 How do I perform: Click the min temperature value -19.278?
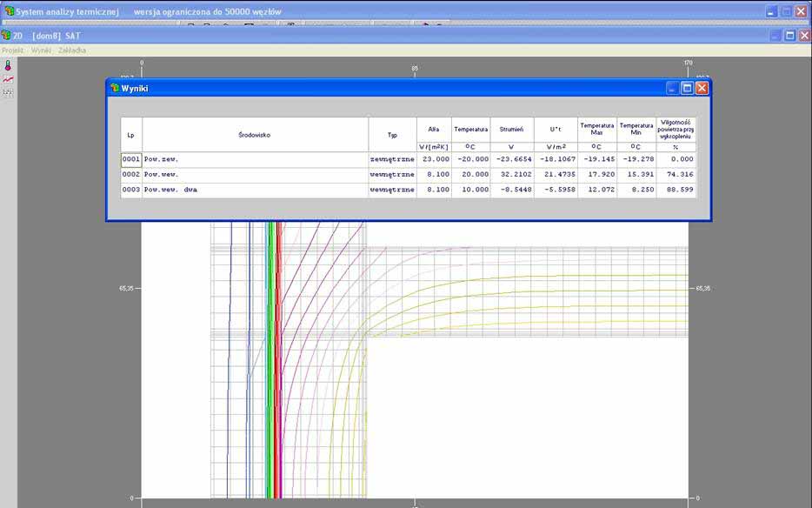point(636,159)
